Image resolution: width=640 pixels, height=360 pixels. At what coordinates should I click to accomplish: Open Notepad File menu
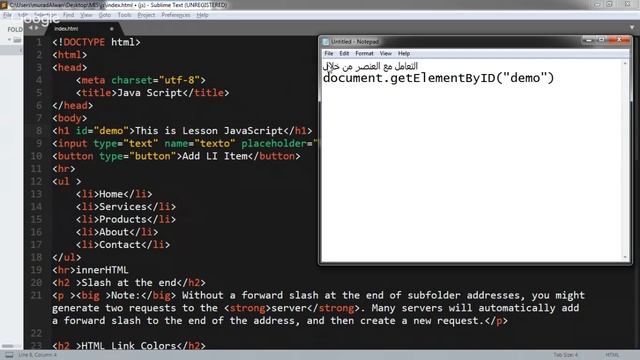(x=329, y=53)
